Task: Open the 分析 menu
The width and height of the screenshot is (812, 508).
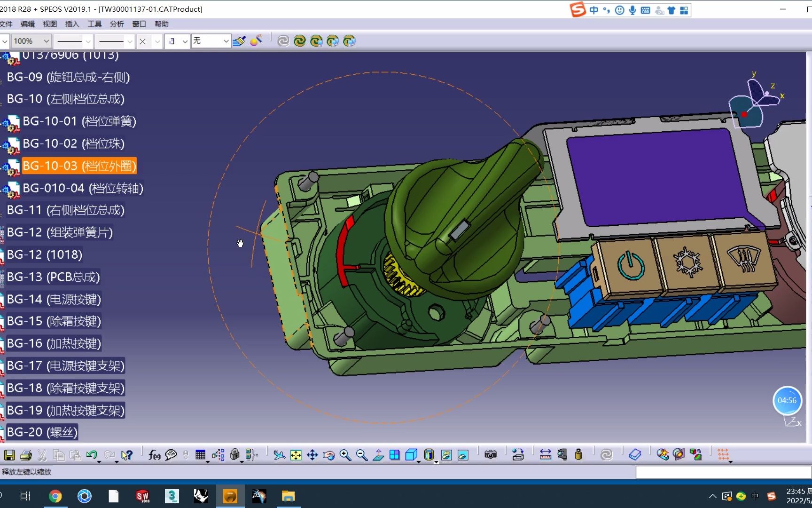Action: point(117,24)
